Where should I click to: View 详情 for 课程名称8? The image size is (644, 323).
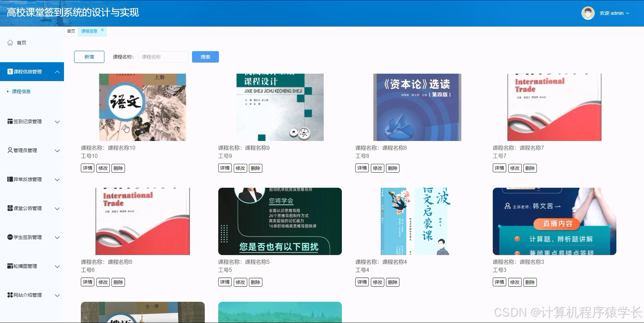362,168
